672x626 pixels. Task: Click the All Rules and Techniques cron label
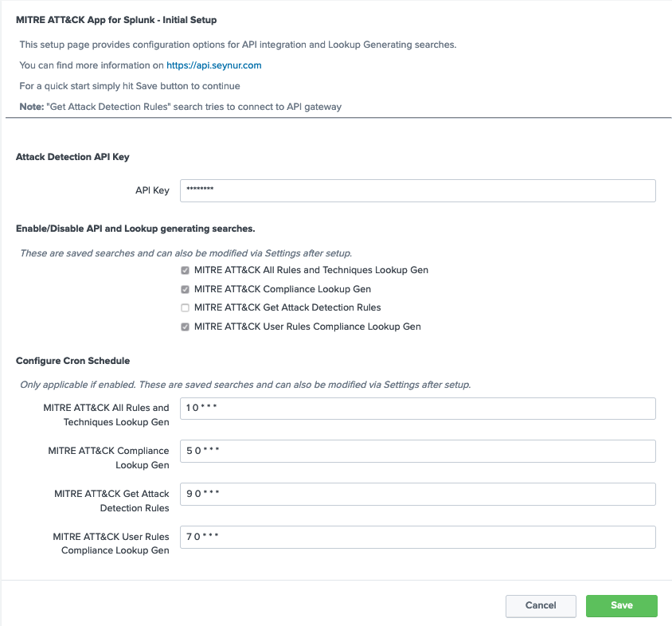point(106,415)
